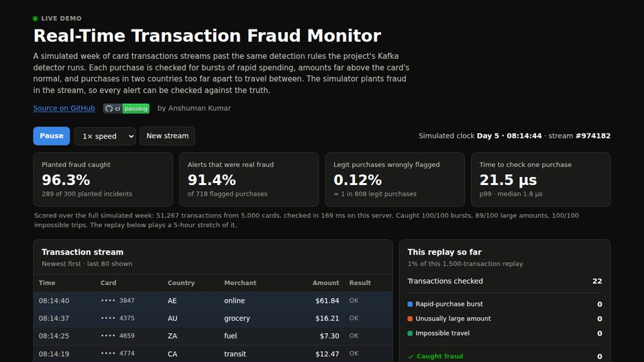This screenshot has width=644, height=362.
Task: Click the 'of 718 flagged purchases' text
Action: [x=227, y=194]
